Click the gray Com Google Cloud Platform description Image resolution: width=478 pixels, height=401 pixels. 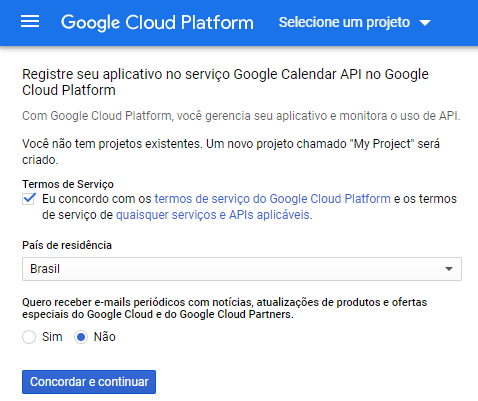tap(241, 116)
